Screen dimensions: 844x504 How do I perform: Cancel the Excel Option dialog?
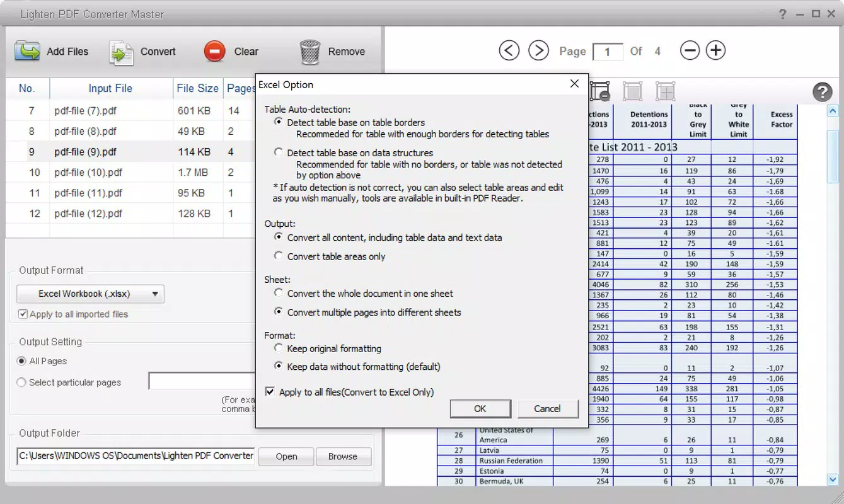547,408
